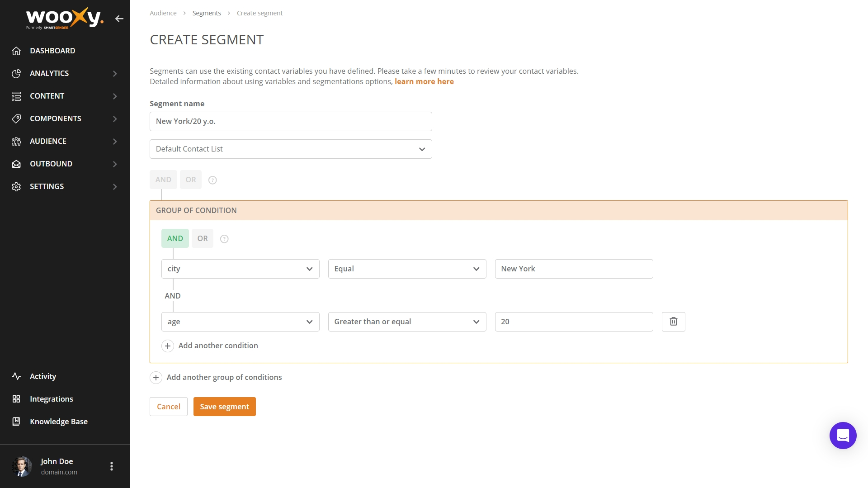868x488 pixels.
Task: Open the Dashboard from sidebar
Action: click(x=52, y=51)
